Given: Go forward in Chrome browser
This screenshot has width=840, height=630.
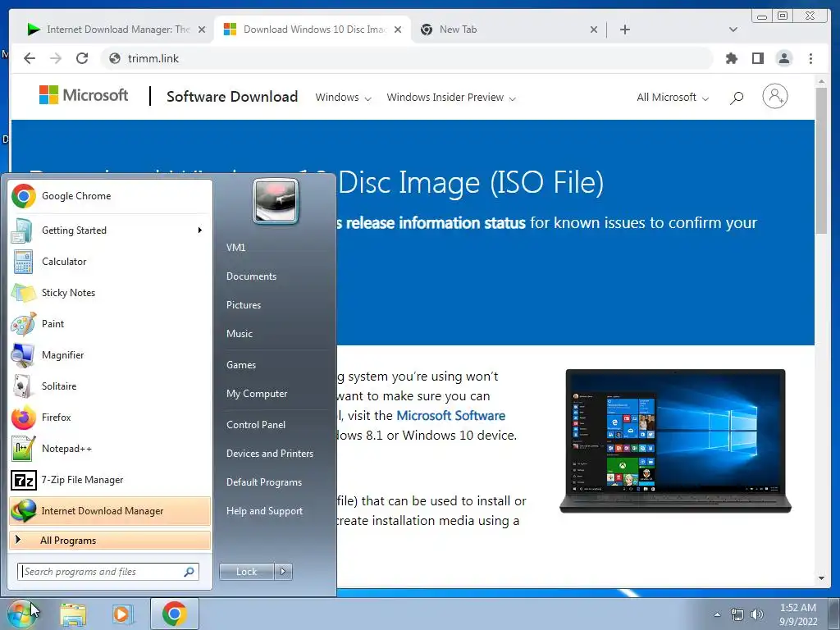Looking at the screenshot, I should pos(56,58).
